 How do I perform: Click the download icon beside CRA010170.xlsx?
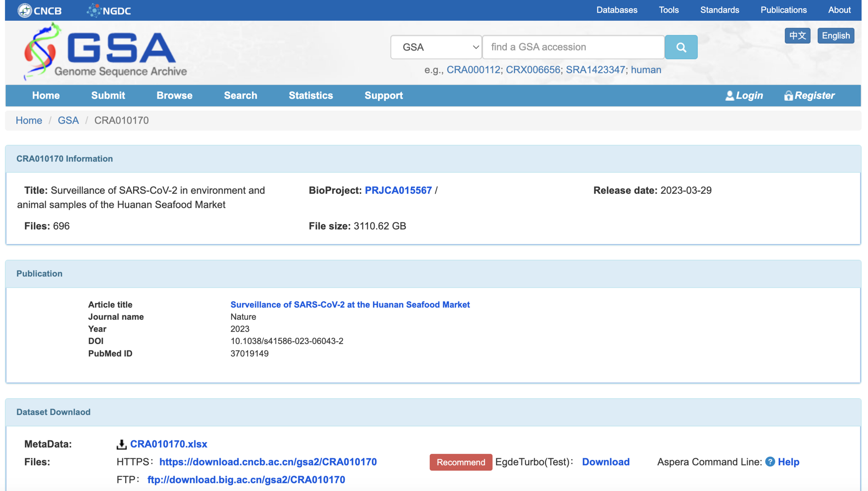(x=122, y=444)
